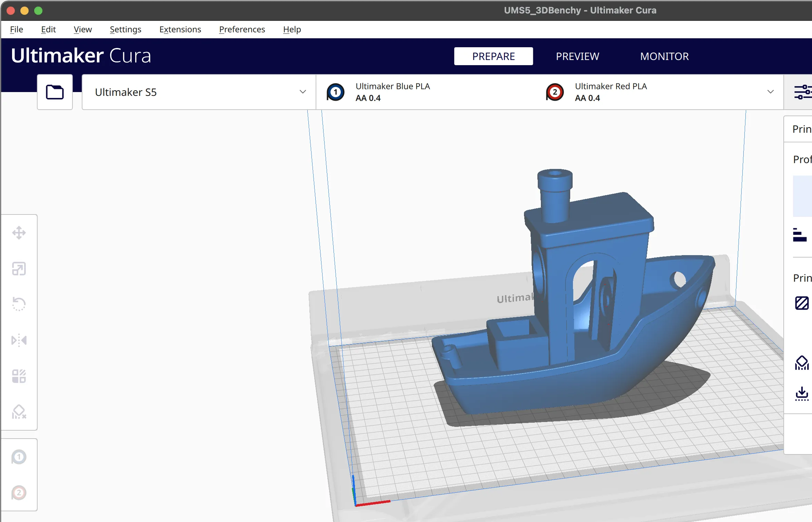The width and height of the screenshot is (812, 522).
Task: Adjust the infill density setting
Action: 802,303
